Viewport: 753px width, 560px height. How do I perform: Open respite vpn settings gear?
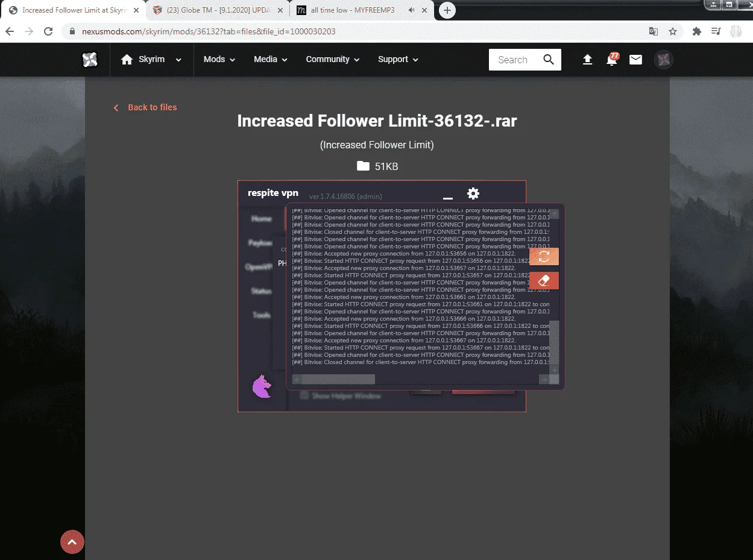click(473, 193)
